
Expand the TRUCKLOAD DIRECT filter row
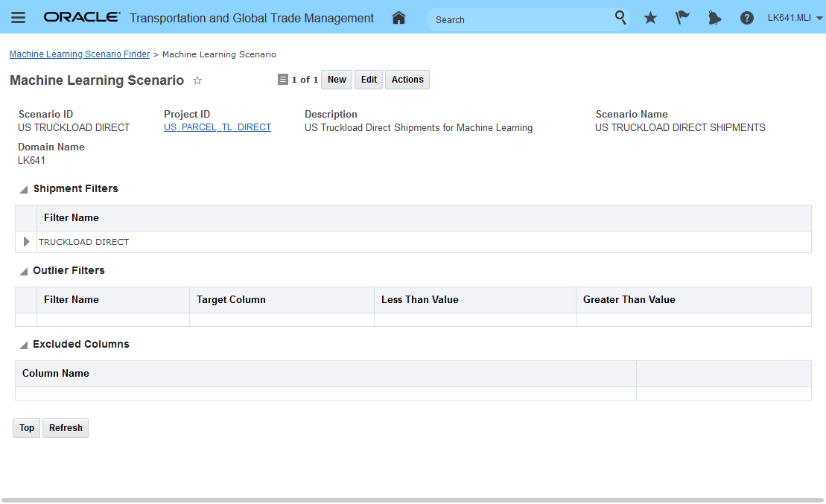(x=26, y=242)
